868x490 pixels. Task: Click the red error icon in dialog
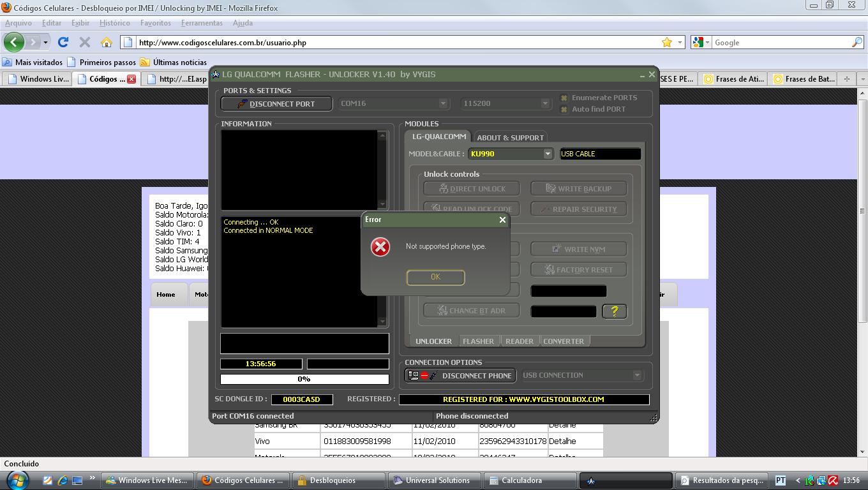click(380, 247)
